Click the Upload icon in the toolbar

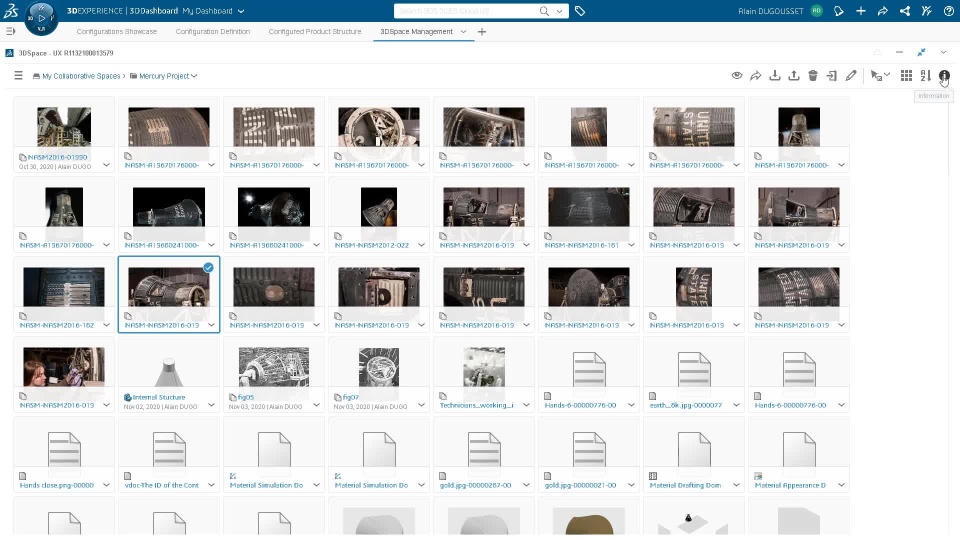pyautogui.click(x=794, y=76)
